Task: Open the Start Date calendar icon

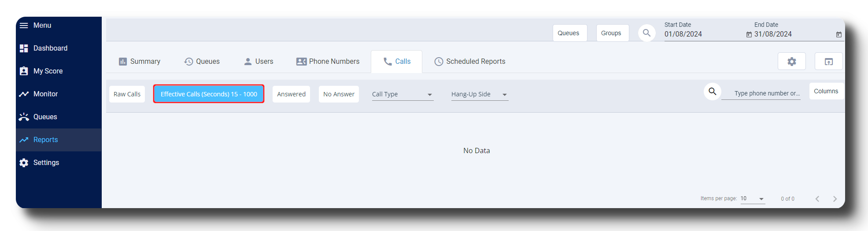Action: pos(749,34)
